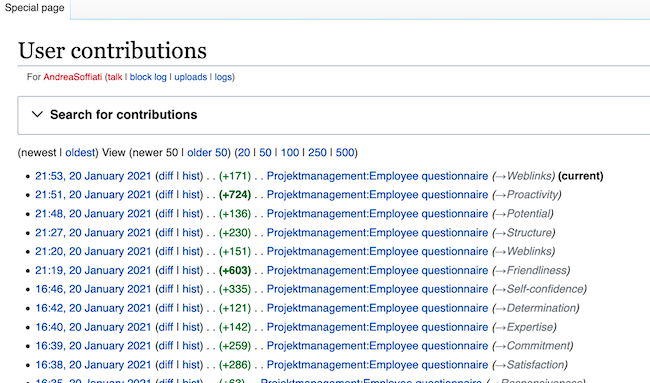Screen dimensions: 650x383
Task: Show 100 contributions per page
Action: [x=290, y=153]
